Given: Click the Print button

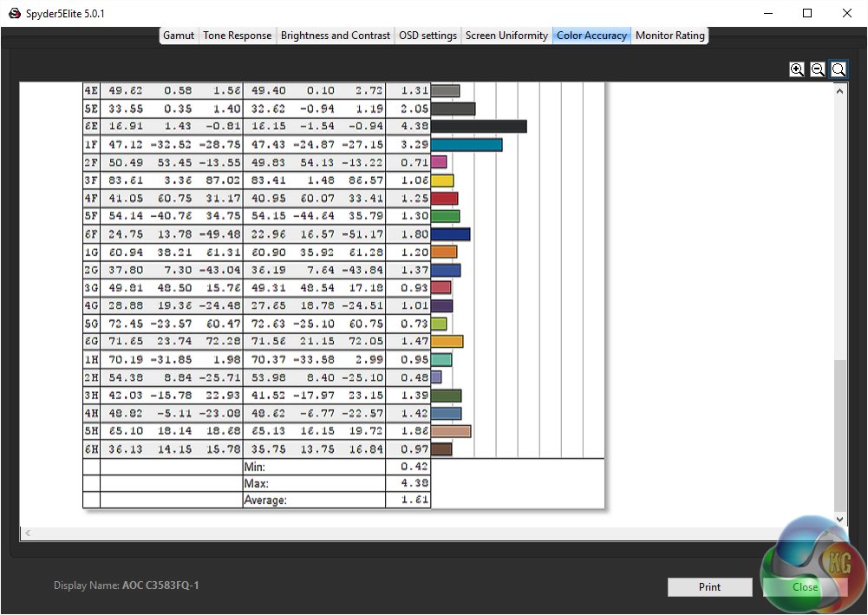Looking at the screenshot, I should pyautogui.click(x=709, y=586).
